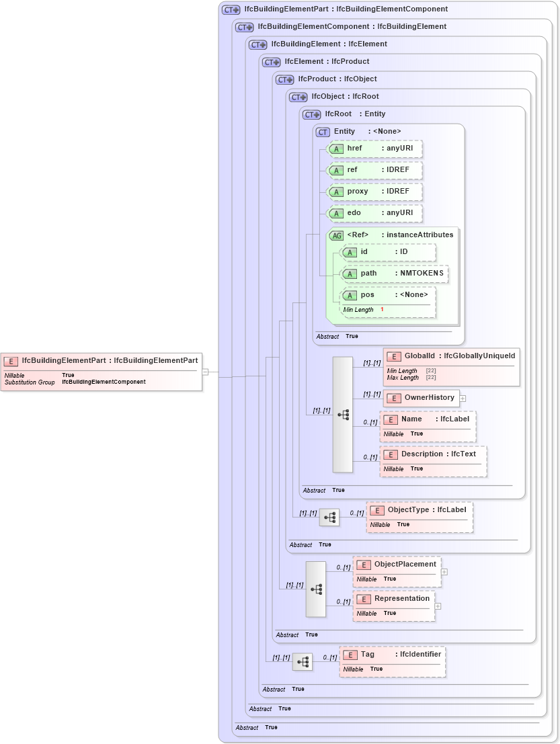Expand the OwnerHistory element details
The image size is (560, 744).
coord(463,398)
